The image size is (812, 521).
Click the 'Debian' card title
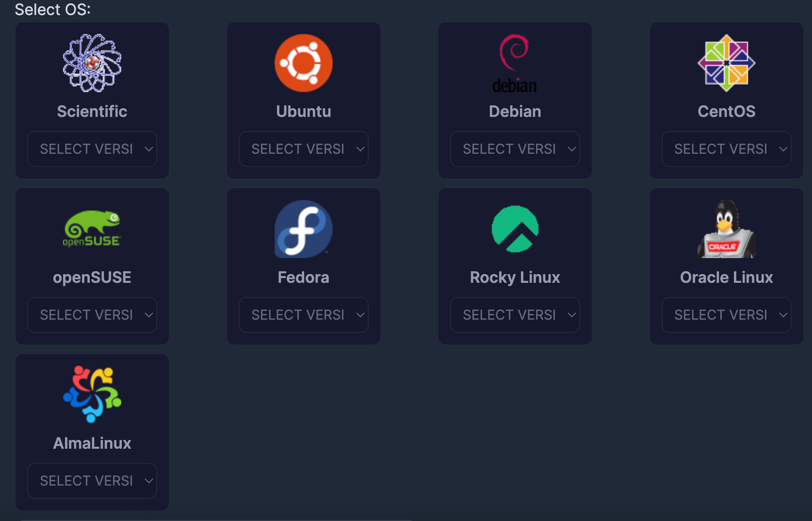[515, 112]
